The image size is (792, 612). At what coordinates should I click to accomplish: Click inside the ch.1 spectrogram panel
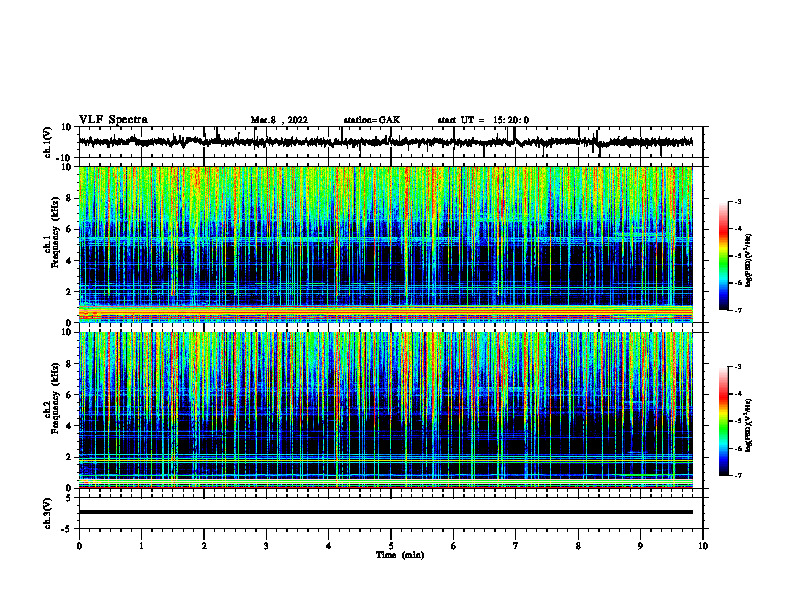[x=385, y=244]
